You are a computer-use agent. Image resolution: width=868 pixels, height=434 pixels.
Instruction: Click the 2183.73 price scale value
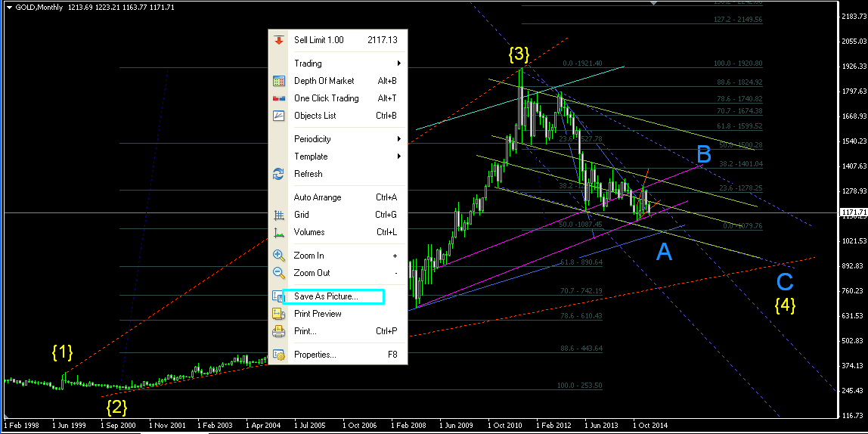pos(854,16)
